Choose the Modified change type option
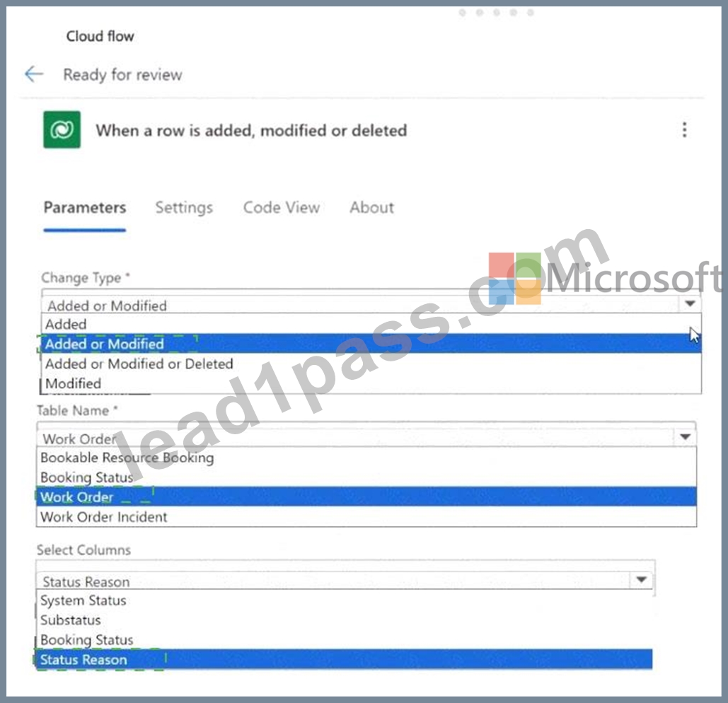Viewport: 728px width, 703px height. point(371,383)
